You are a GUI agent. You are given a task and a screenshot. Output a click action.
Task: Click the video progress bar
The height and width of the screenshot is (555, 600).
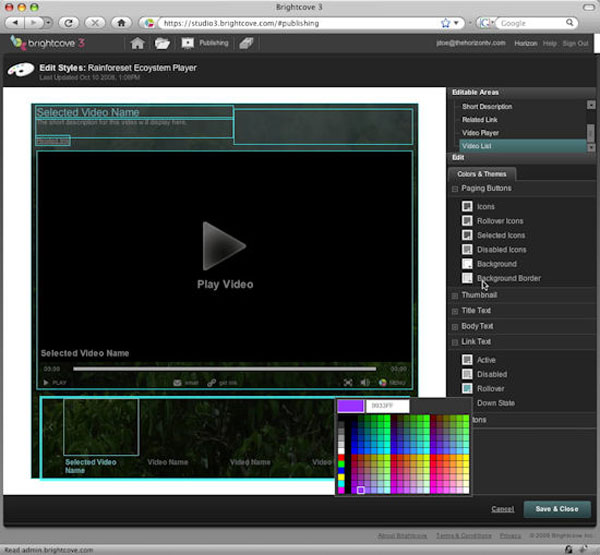pos(224,369)
